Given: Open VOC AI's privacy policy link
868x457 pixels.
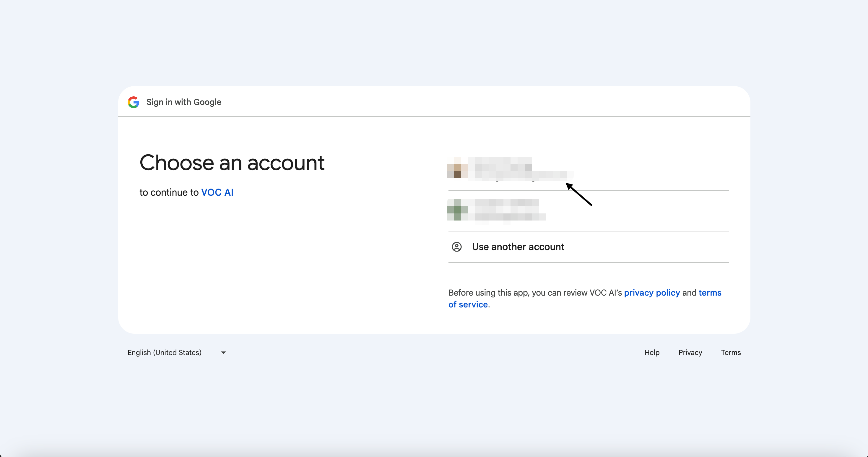Looking at the screenshot, I should [x=652, y=293].
